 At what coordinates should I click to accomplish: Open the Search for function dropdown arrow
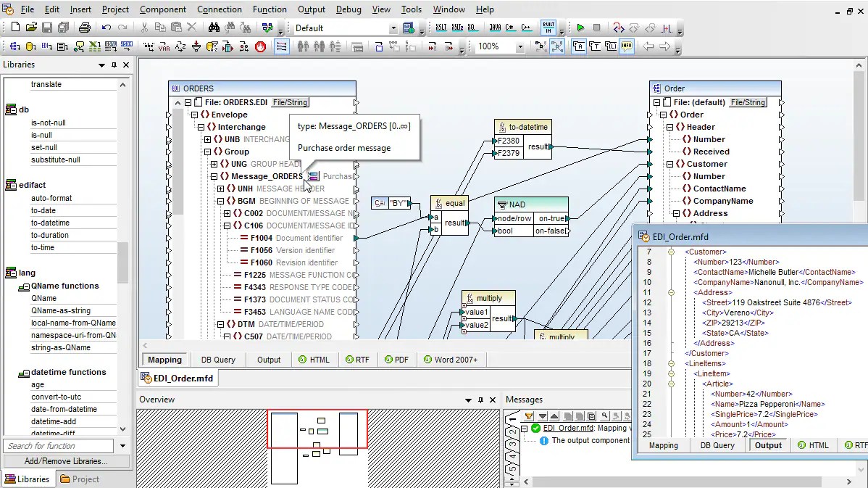123,446
